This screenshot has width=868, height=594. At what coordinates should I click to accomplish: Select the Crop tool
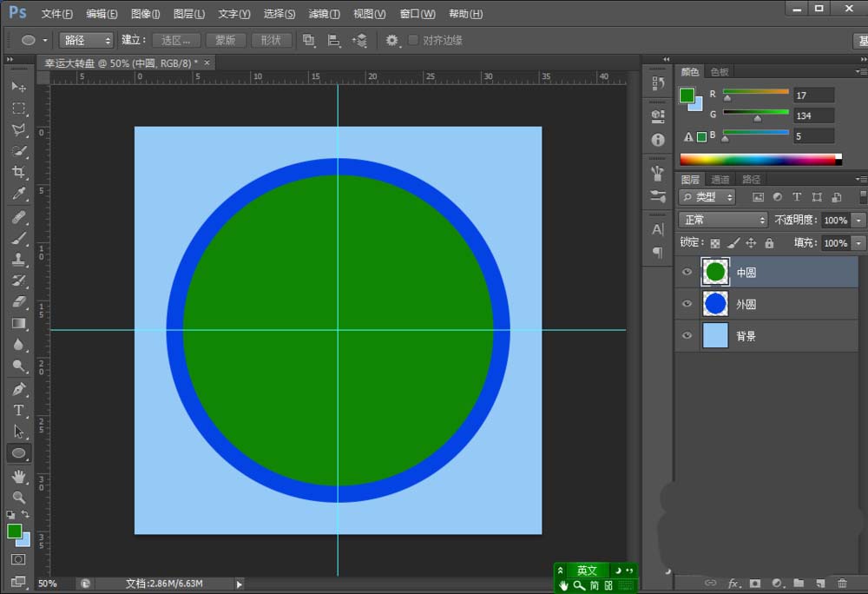pyautogui.click(x=18, y=173)
